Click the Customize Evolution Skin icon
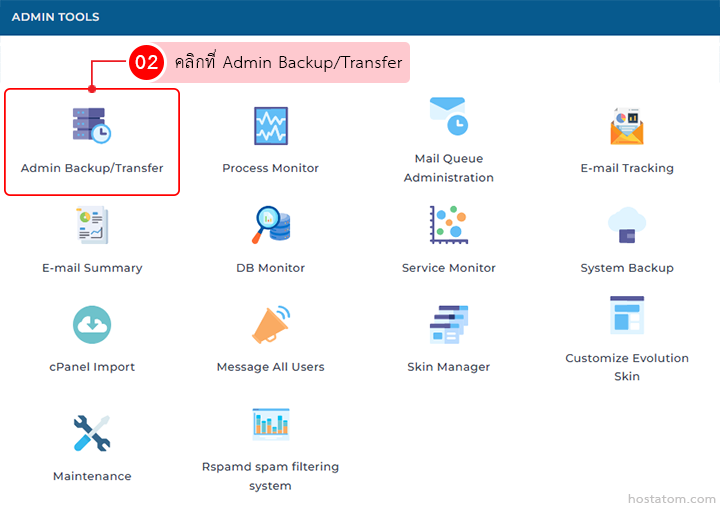This screenshot has height=507, width=720. point(627,315)
